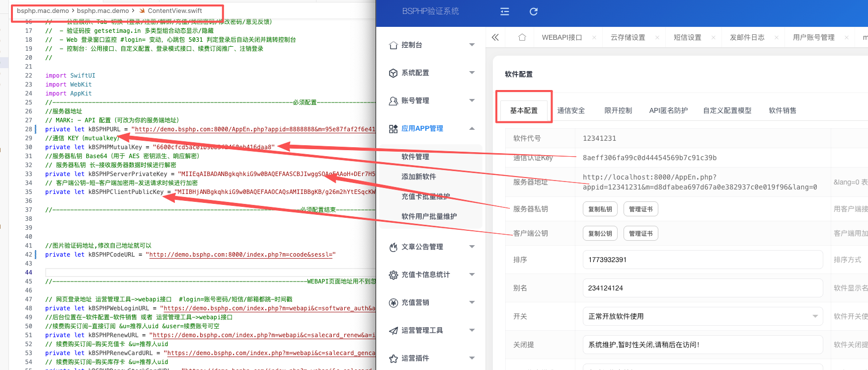Expand the 充值卡信息统计 menu arrow
The image size is (868, 370).
click(472, 275)
